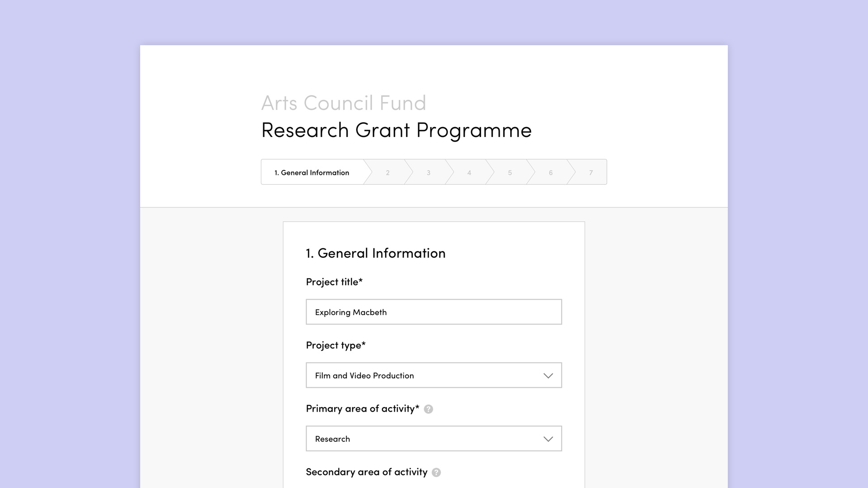Expand the Research activity dropdown
Image resolution: width=868 pixels, height=488 pixels.
pos(434,438)
